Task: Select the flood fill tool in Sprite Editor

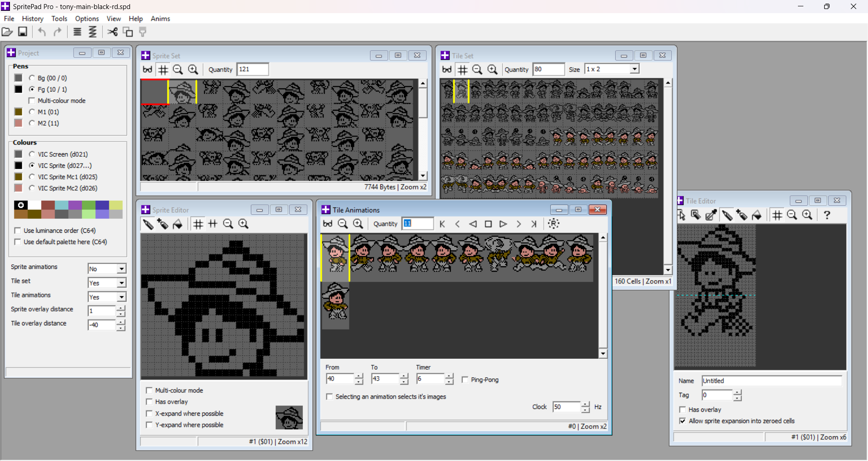Action: (x=178, y=224)
